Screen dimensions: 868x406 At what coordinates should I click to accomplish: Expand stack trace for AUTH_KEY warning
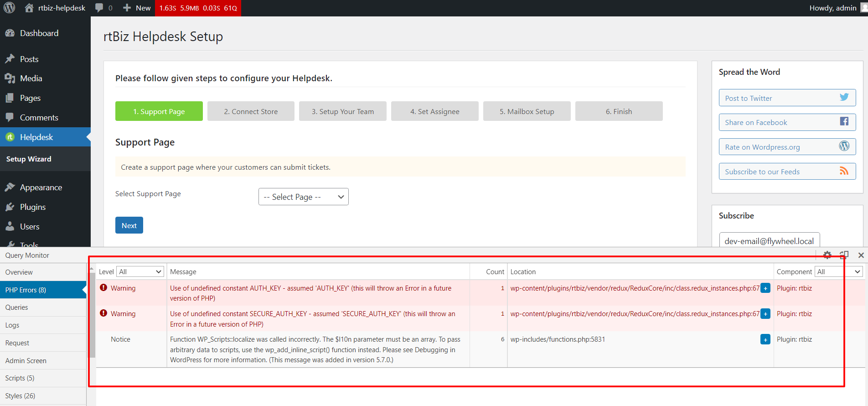coord(765,288)
